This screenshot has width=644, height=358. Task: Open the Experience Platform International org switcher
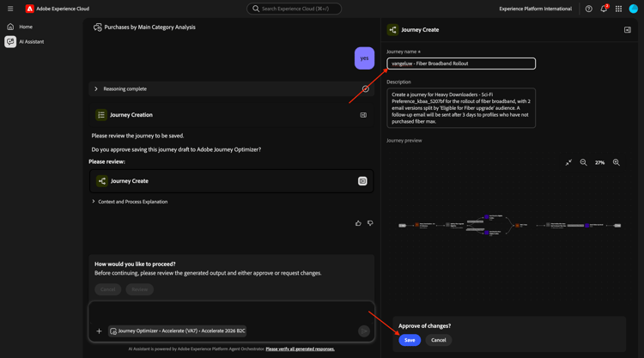(535, 9)
